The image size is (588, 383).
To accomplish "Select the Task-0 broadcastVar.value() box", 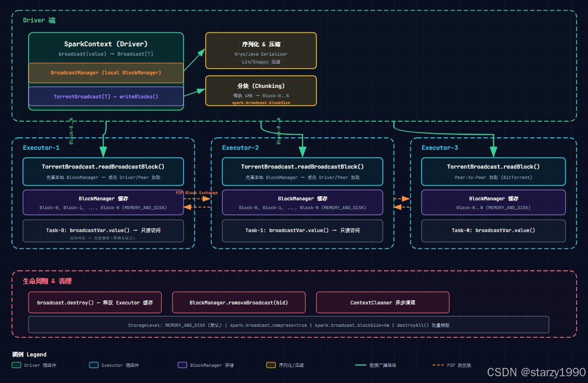I will [x=103, y=231].
